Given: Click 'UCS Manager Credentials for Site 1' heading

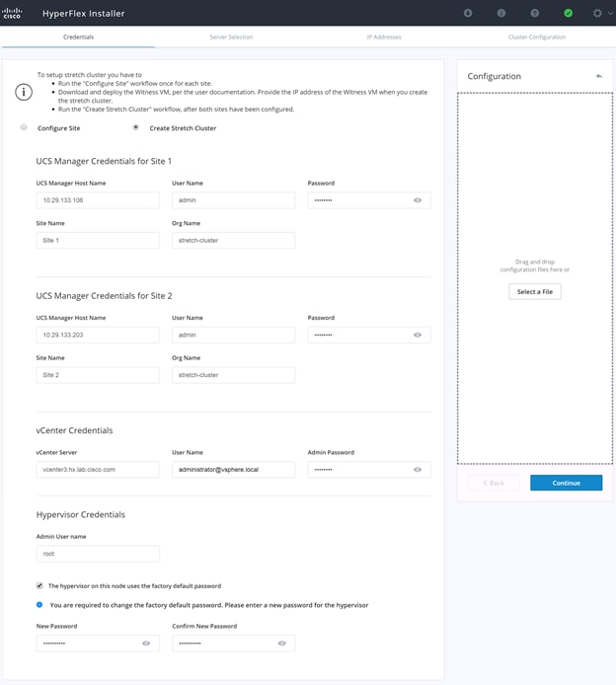Looking at the screenshot, I should click(104, 161).
